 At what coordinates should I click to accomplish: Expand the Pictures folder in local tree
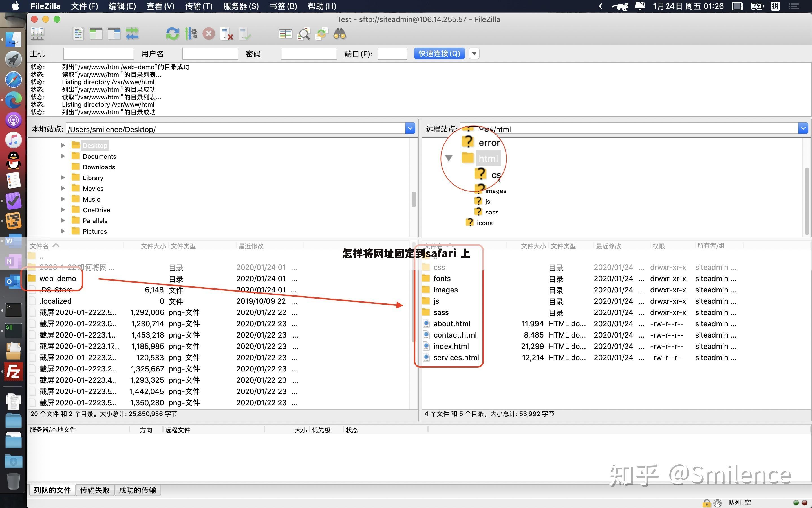(63, 231)
